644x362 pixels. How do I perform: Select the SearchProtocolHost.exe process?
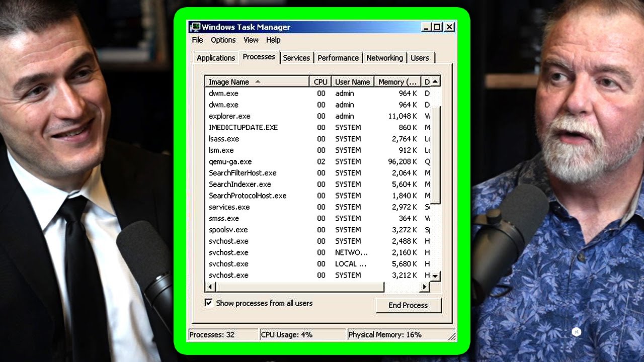tap(318, 196)
